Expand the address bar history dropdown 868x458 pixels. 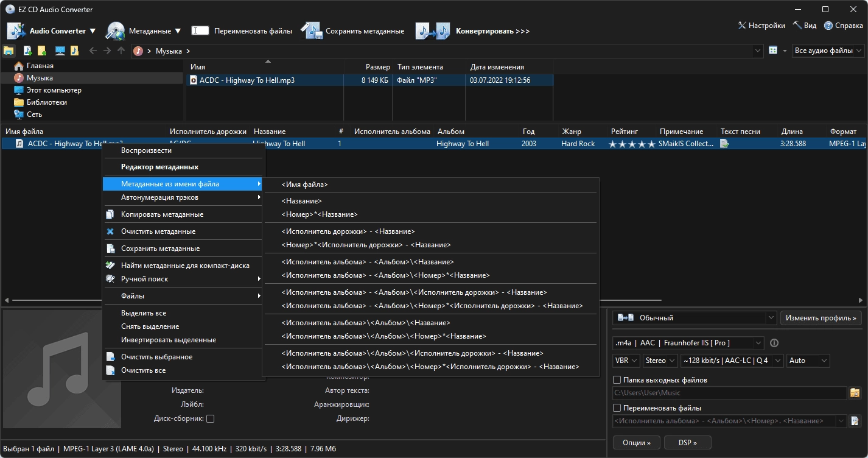(758, 51)
